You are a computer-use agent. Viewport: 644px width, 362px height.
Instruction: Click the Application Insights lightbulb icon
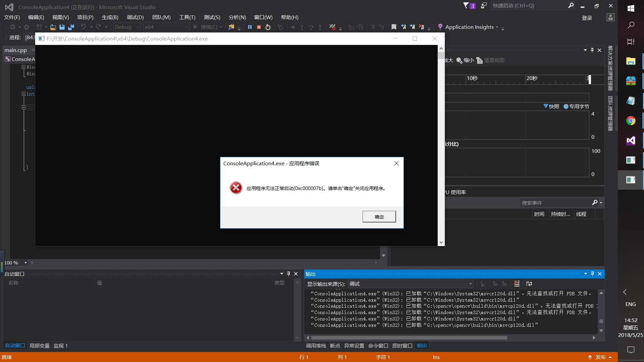click(440, 27)
